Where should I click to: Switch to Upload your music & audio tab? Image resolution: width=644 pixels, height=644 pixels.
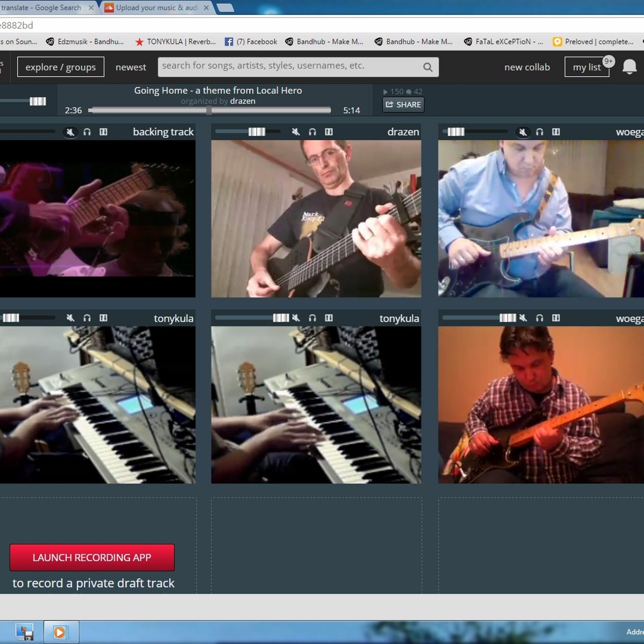pyautogui.click(x=157, y=8)
